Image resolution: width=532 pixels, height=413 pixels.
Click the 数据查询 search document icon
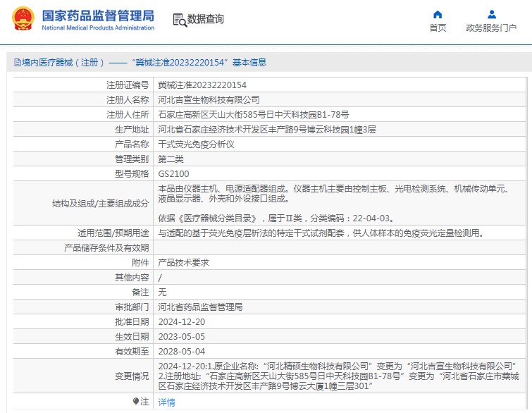click(179, 20)
